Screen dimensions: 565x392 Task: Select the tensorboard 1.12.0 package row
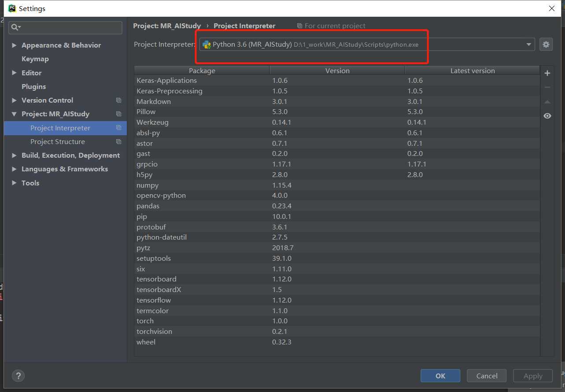click(x=337, y=279)
